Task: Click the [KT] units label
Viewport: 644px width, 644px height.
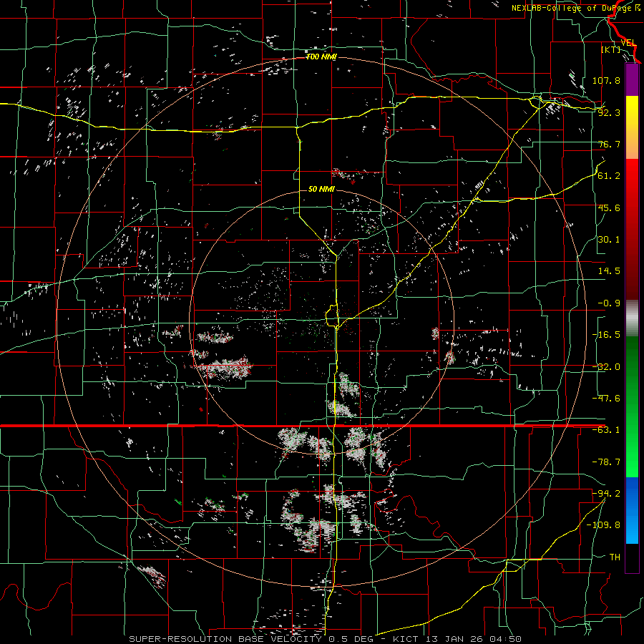Action: tap(611, 49)
